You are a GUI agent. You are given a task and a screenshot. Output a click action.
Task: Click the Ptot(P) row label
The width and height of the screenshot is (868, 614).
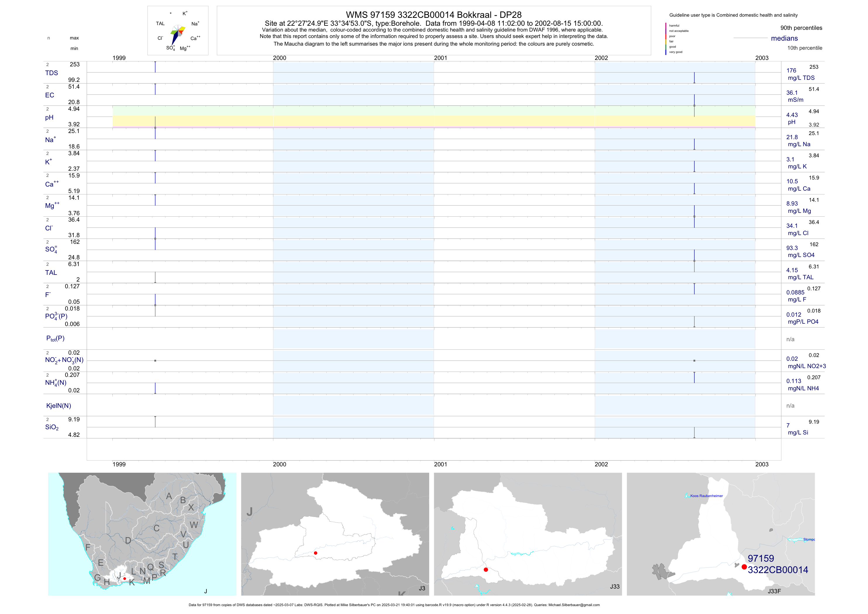tap(55, 338)
